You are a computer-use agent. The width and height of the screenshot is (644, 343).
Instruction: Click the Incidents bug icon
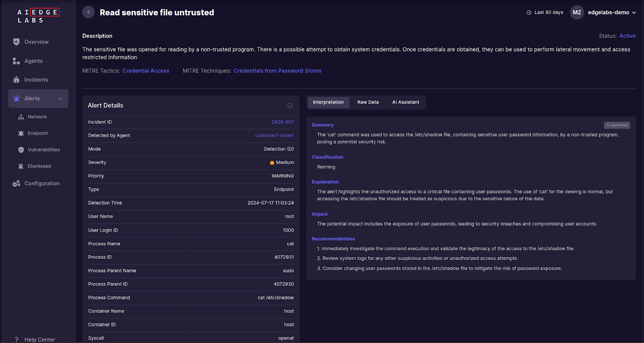[x=17, y=80]
